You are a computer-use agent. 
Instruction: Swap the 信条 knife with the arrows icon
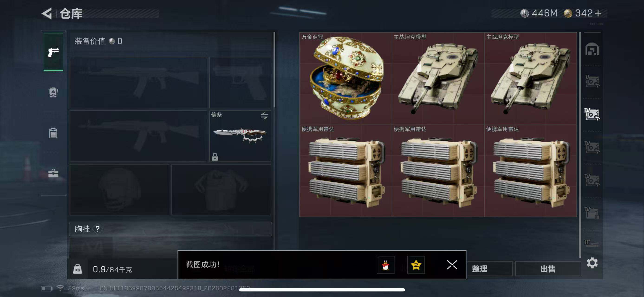(264, 116)
